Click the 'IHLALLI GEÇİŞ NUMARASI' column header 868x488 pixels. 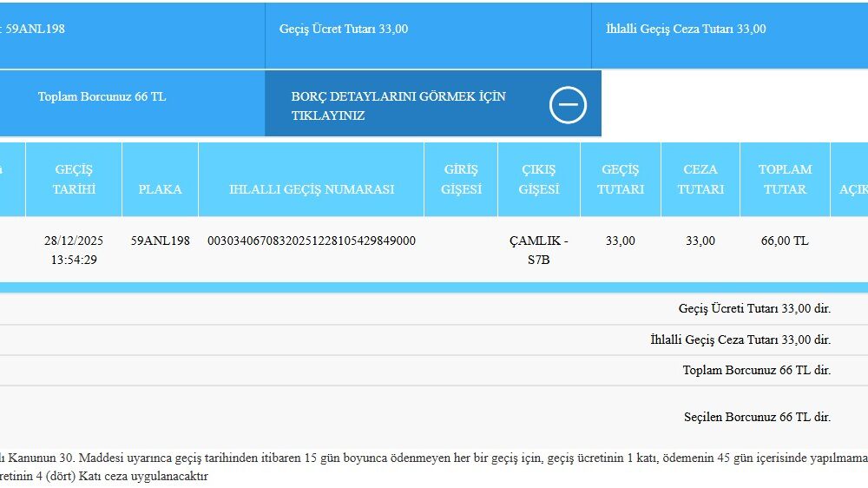click(x=311, y=188)
